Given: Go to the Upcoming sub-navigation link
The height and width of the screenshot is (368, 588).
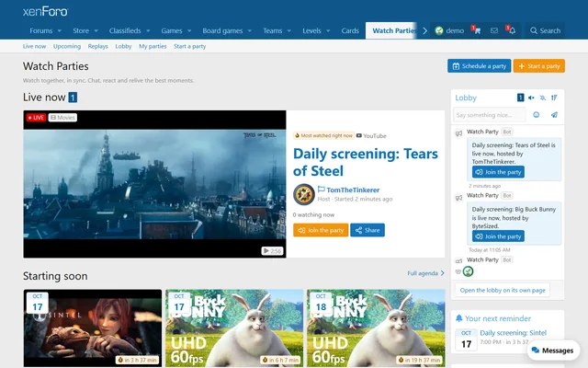Looking at the screenshot, I should click(67, 46).
